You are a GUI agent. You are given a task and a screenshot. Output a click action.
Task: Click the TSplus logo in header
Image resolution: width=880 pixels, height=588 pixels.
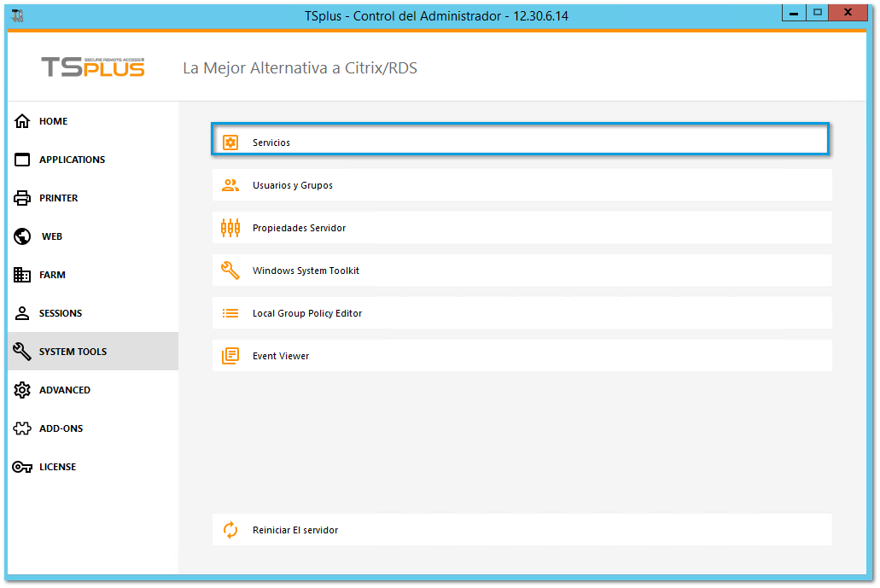[93, 67]
